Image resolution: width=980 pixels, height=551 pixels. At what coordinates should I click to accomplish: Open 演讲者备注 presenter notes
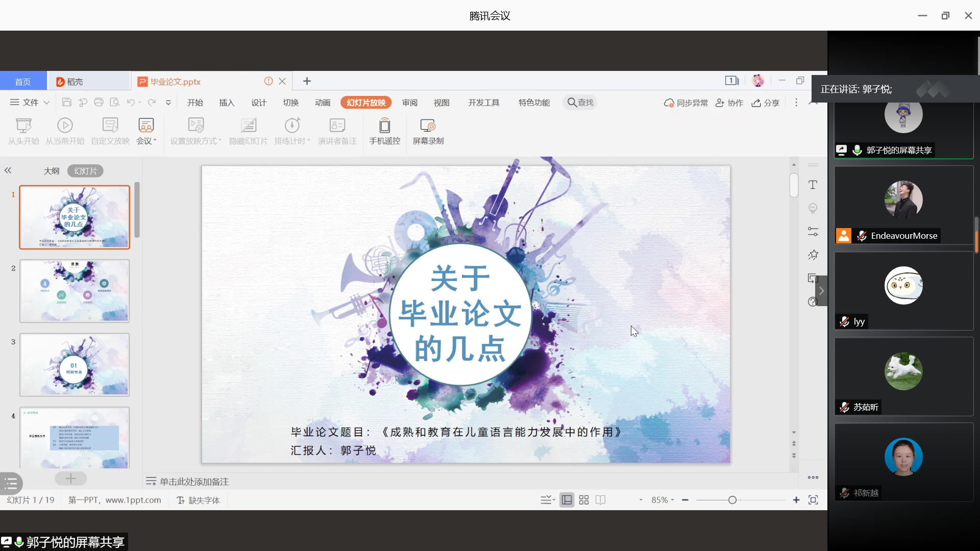(337, 132)
